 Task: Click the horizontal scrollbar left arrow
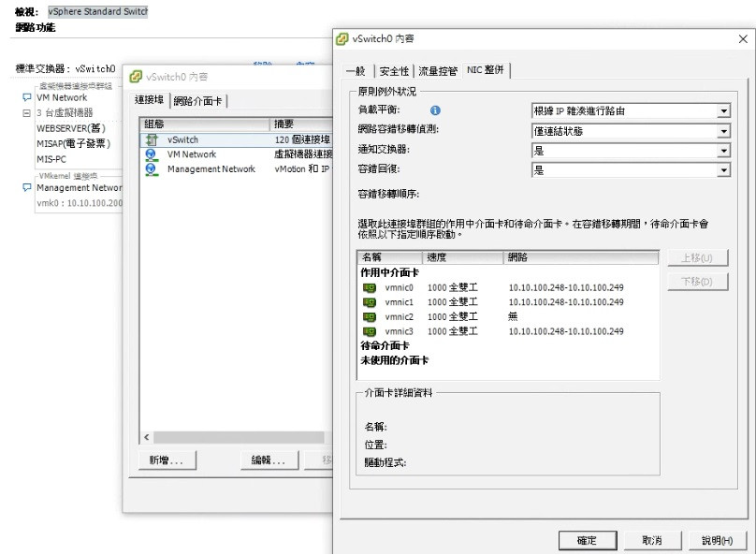click(x=147, y=437)
